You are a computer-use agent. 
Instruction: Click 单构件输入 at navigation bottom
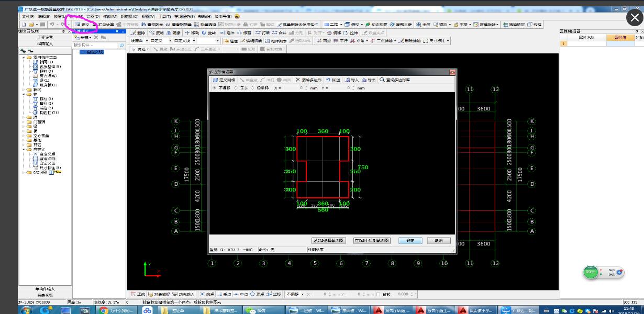pos(45,289)
